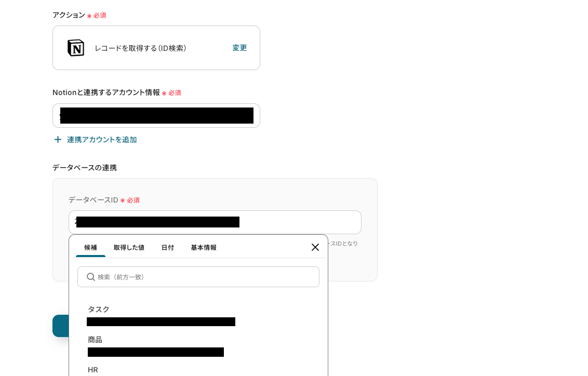Close the candidate popup with X

point(315,247)
